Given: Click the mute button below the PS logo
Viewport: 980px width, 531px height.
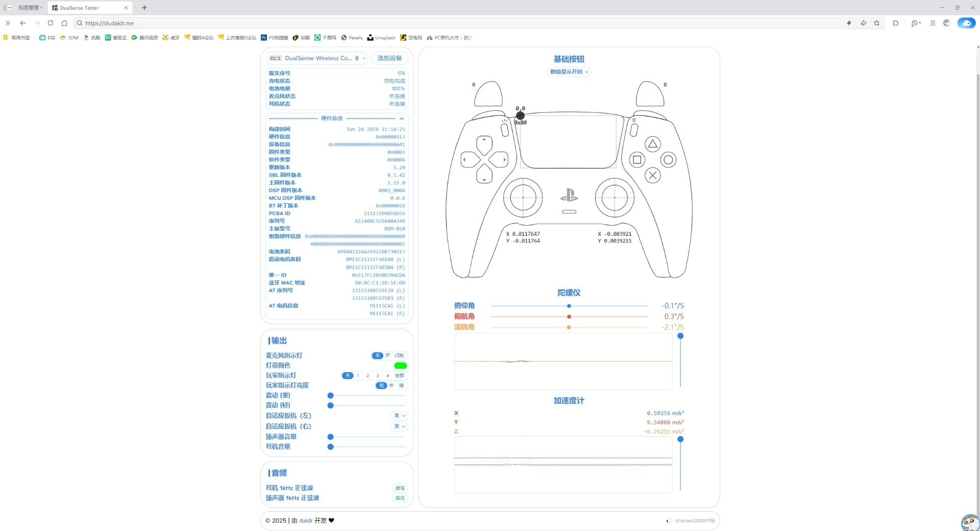Looking at the screenshot, I should pyautogui.click(x=569, y=211).
